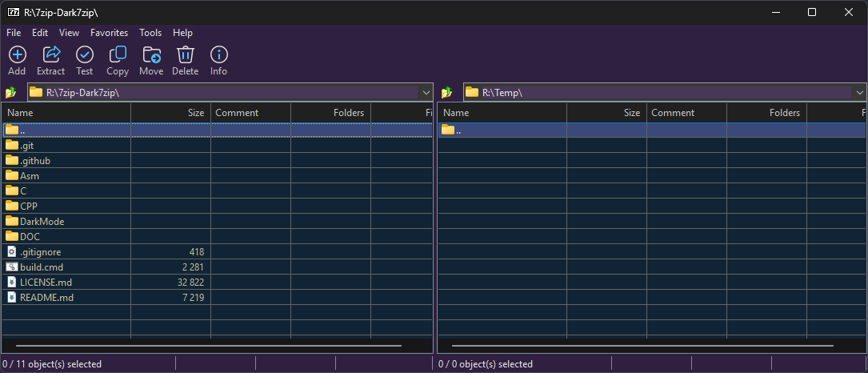Viewport: 868px width, 373px height.
Task: Select the .gitignore file name
Action: [x=41, y=251]
